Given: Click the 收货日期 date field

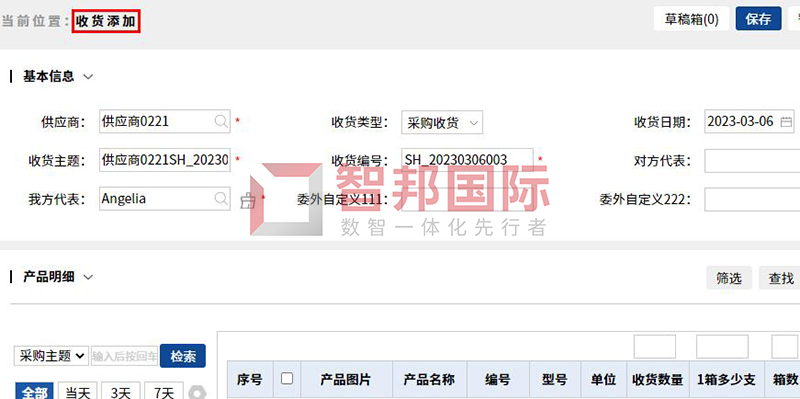Looking at the screenshot, I should click(749, 121).
